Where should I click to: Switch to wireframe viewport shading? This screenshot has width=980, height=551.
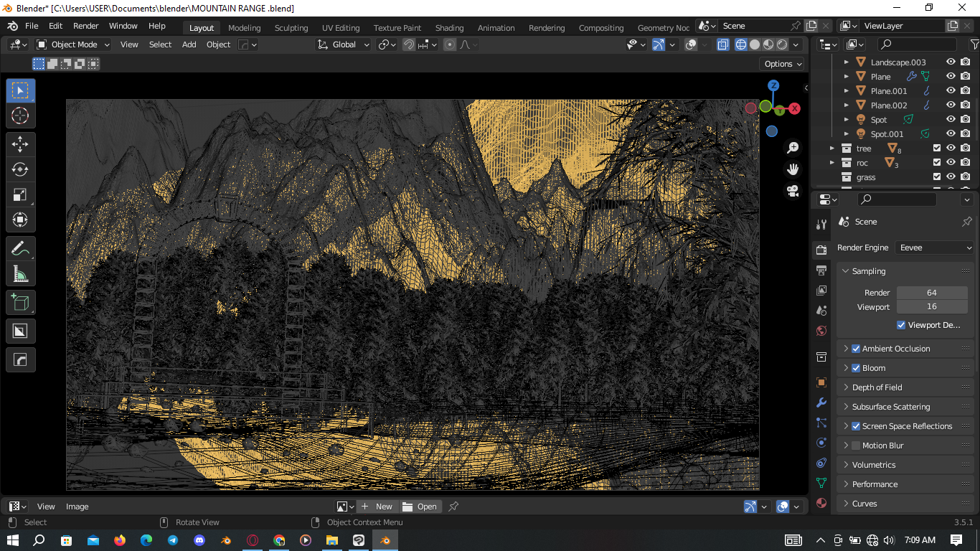click(x=741, y=44)
